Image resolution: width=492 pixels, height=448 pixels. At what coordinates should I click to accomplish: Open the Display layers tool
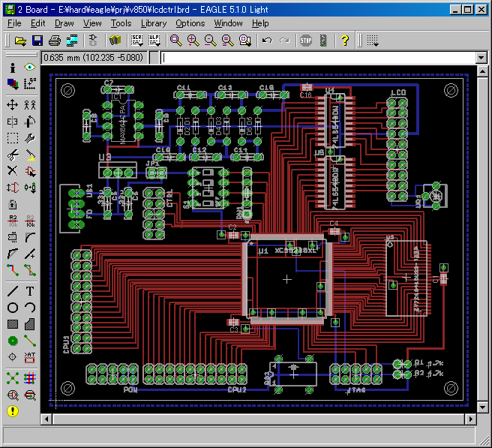(13, 84)
